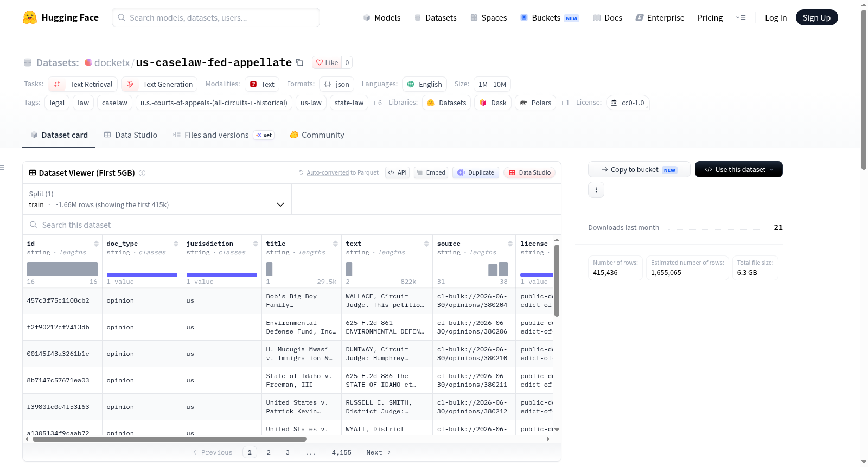Click the docketx author avatar
This screenshot has height=467, width=868.
[x=88, y=62]
